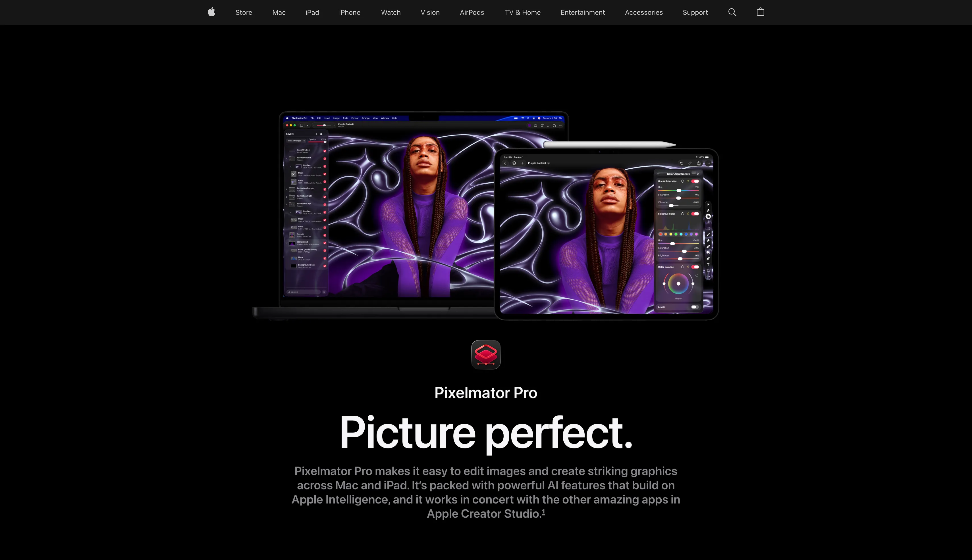972x560 pixels.
Task: Click the footnote 1 link after Studio
Action: coord(543,512)
